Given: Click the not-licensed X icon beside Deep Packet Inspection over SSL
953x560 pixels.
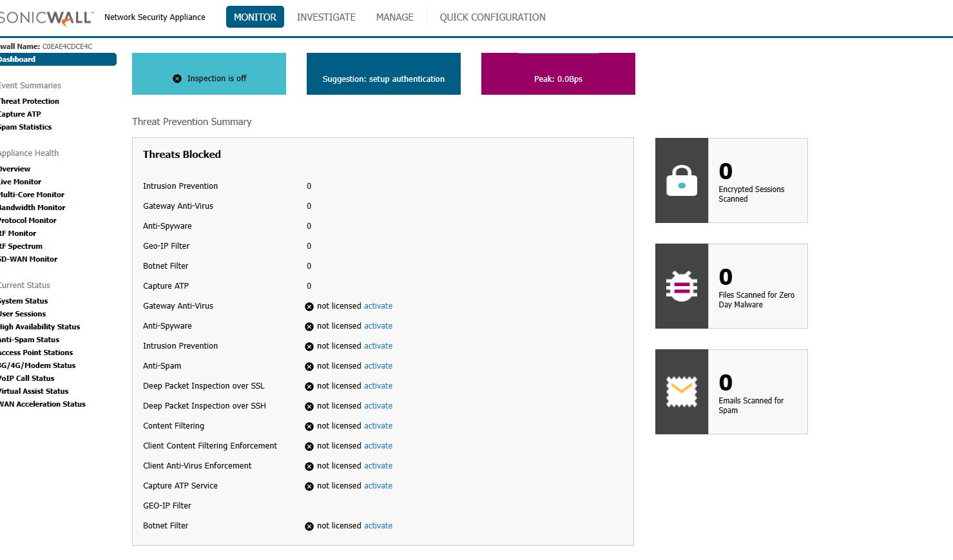Looking at the screenshot, I should point(309,387).
